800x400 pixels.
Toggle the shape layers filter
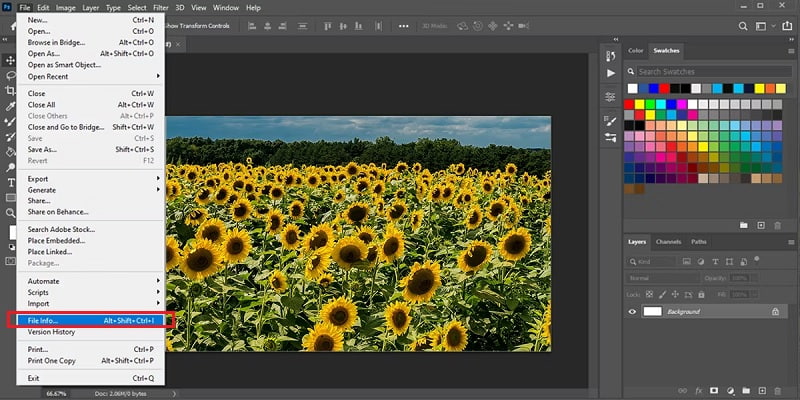tap(729, 262)
